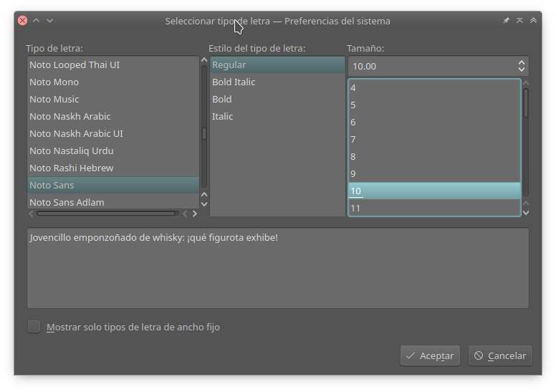Click font list vertical scrollbar handle
The height and width of the screenshot is (392, 556).
[x=204, y=134]
